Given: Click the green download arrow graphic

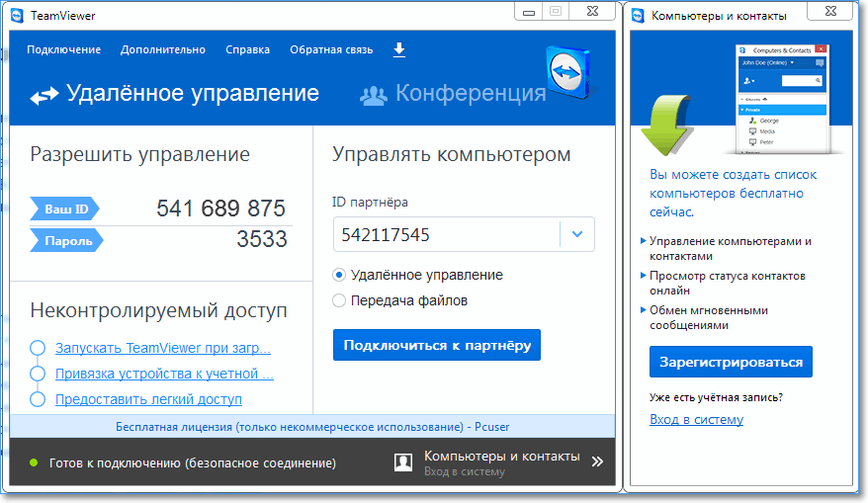Looking at the screenshot, I should (x=666, y=126).
